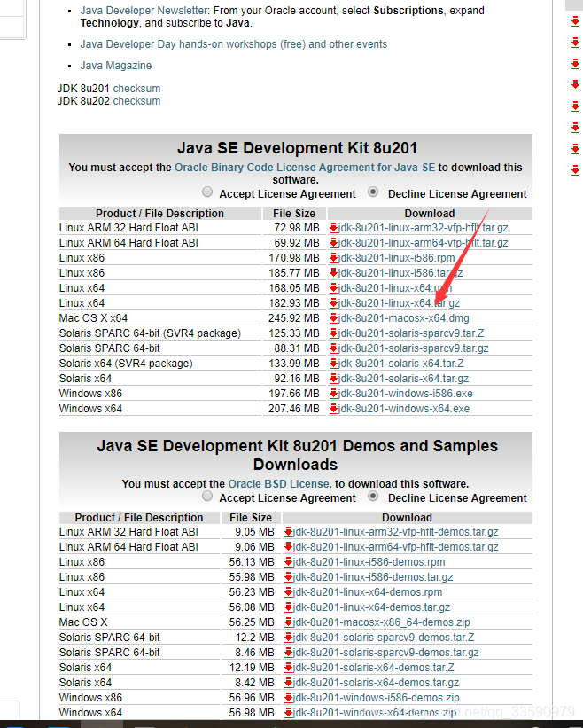This screenshot has height=728, width=583.
Task: Download jdk-8u201-linux-x64.rpm file link
Action: pos(395,288)
